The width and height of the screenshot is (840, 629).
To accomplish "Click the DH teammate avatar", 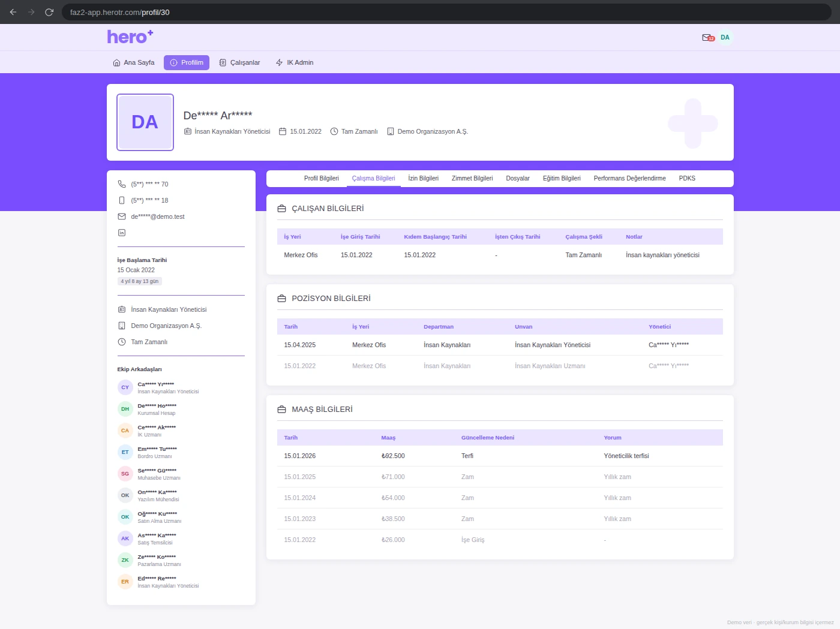I will point(125,409).
